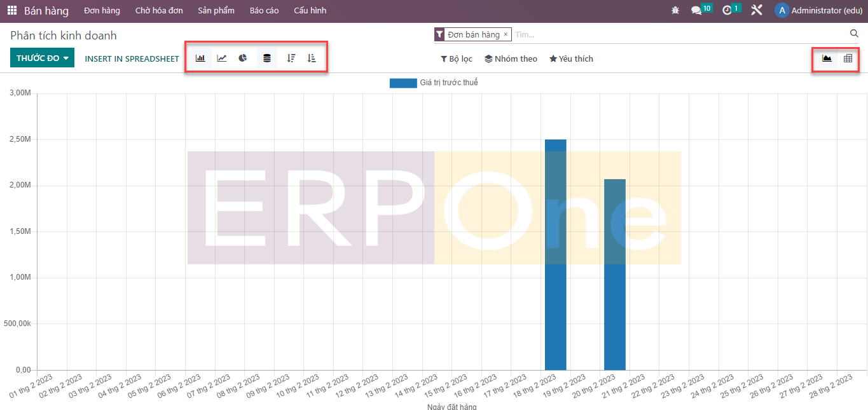Open the Báo cáo menu
Screen dimensions: 868x410
[x=264, y=11]
